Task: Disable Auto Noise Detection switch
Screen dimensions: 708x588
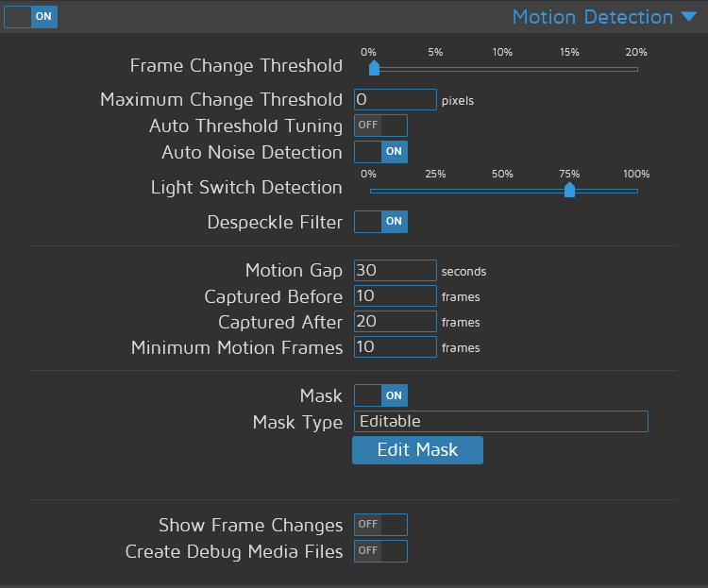Action: [x=380, y=152]
